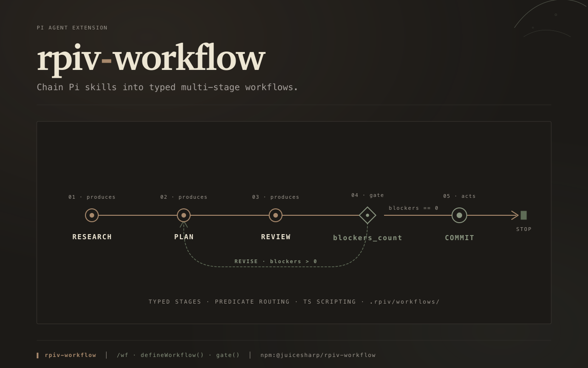Click the .rpiv/workflows/ path text
The height and width of the screenshot is (368, 588).
point(405,302)
